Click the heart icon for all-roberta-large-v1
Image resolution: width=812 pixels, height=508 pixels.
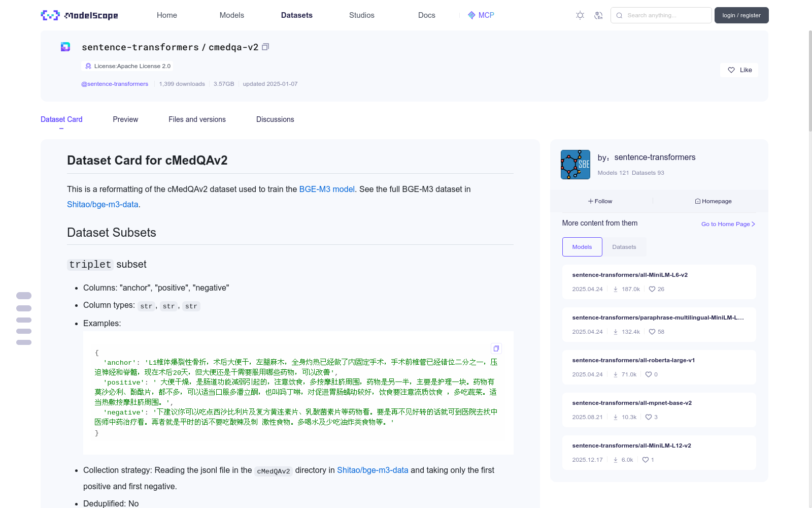(x=649, y=374)
